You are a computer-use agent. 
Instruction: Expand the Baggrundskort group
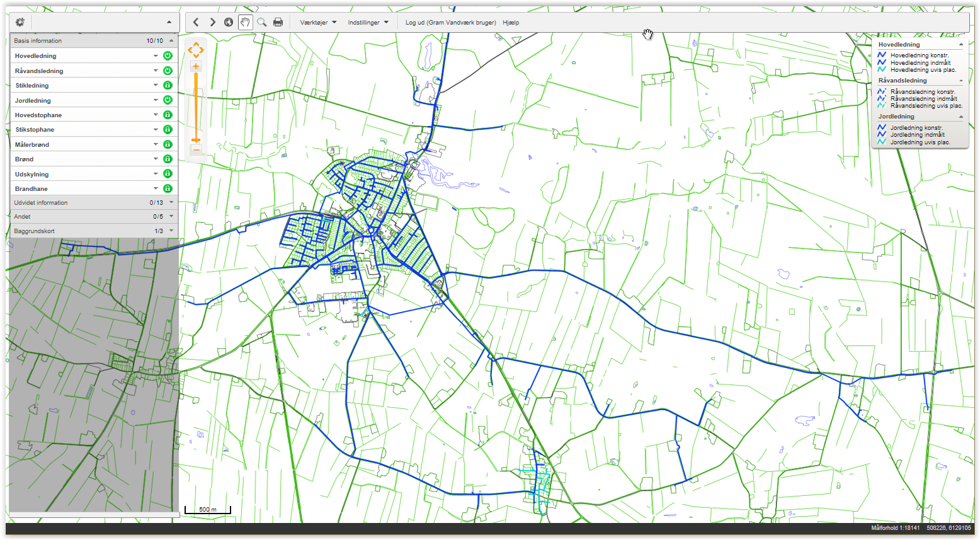pyautogui.click(x=171, y=231)
